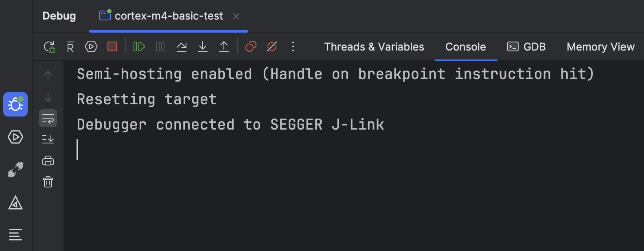
Task: Open the overflow options menu
Action: pyautogui.click(x=293, y=46)
